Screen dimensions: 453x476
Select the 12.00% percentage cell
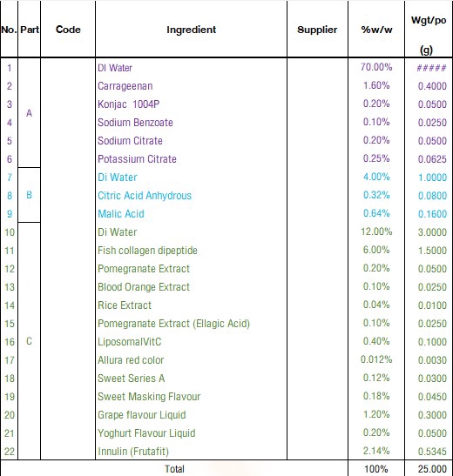click(x=376, y=231)
